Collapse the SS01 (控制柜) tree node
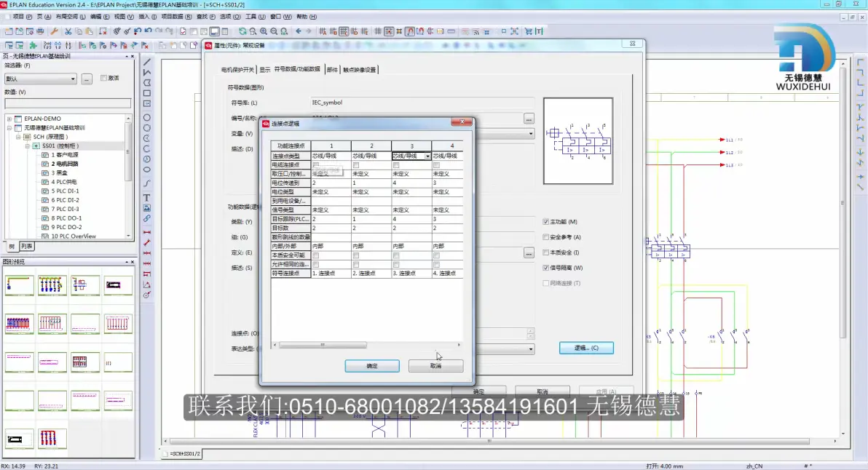Image resolution: width=868 pixels, height=470 pixels. (27, 146)
